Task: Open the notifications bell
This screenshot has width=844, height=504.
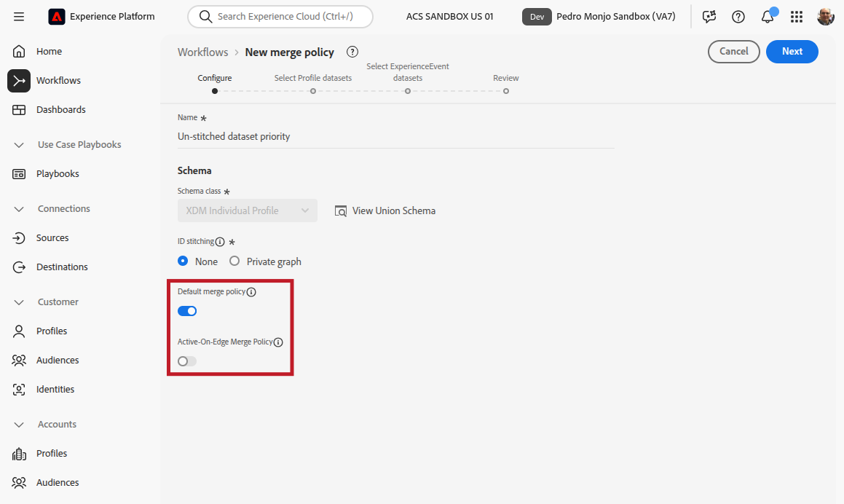Action: point(768,17)
